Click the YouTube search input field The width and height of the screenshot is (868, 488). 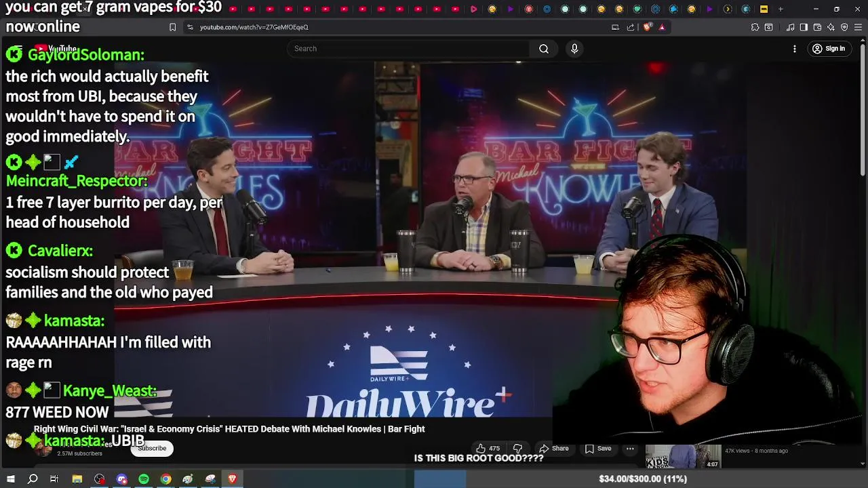pyautogui.click(x=408, y=49)
